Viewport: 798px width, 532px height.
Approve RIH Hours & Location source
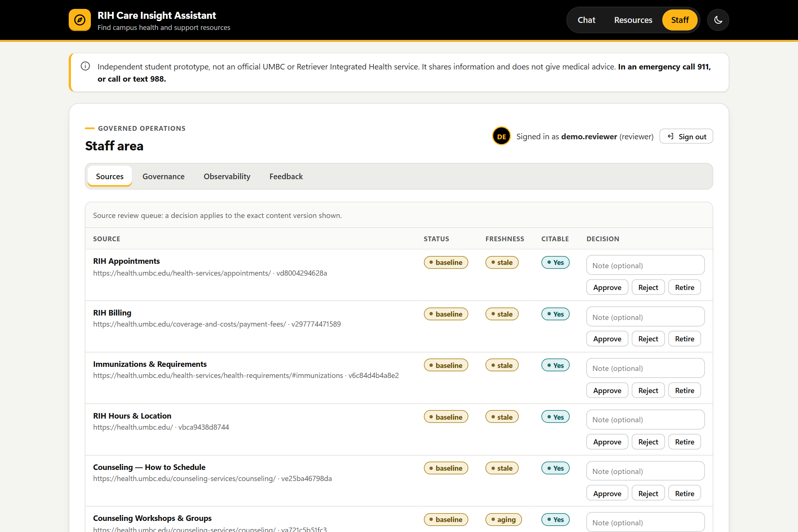(x=607, y=442)
